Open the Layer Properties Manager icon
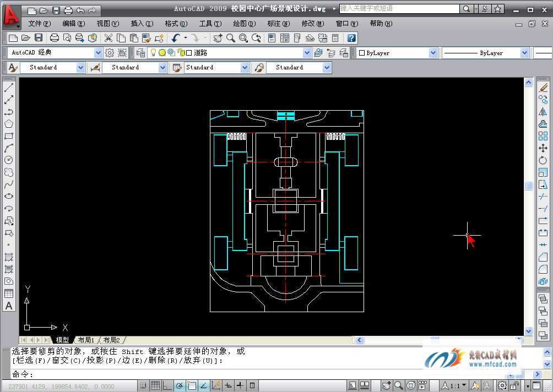553x392 pixels. tap(140, 53)
